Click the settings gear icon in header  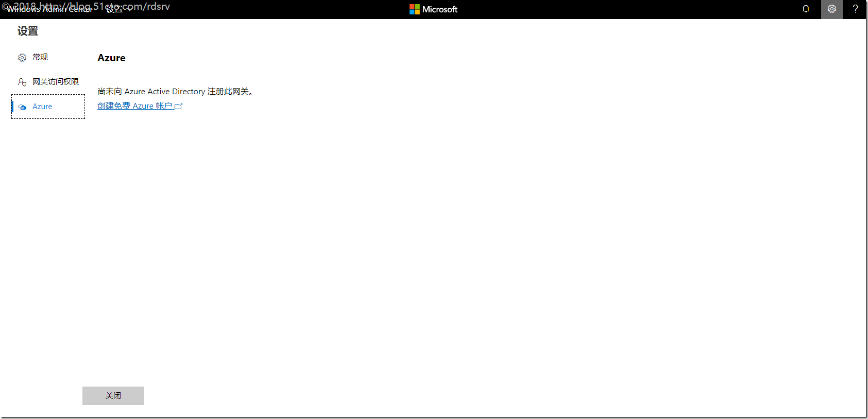[x=831, y=9]
